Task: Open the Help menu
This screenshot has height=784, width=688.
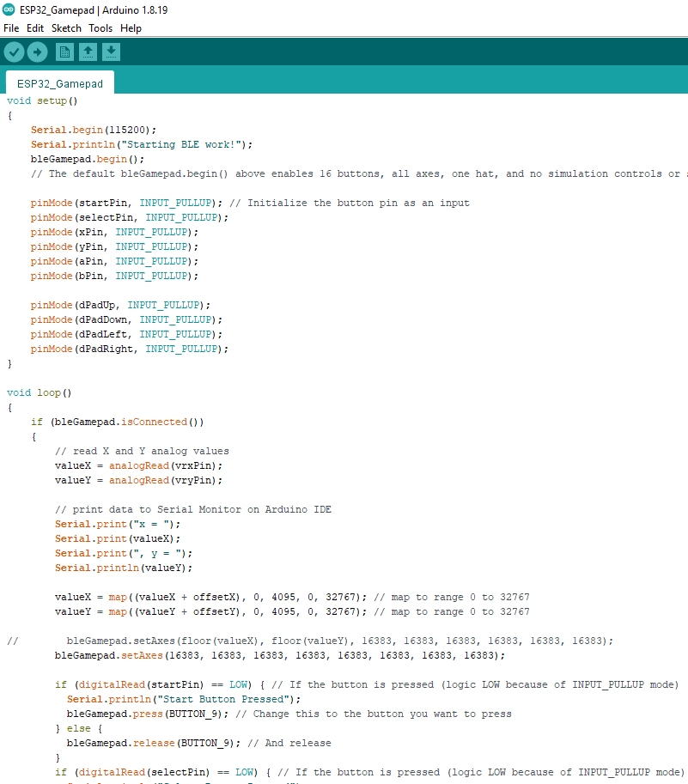Action: 131,28
